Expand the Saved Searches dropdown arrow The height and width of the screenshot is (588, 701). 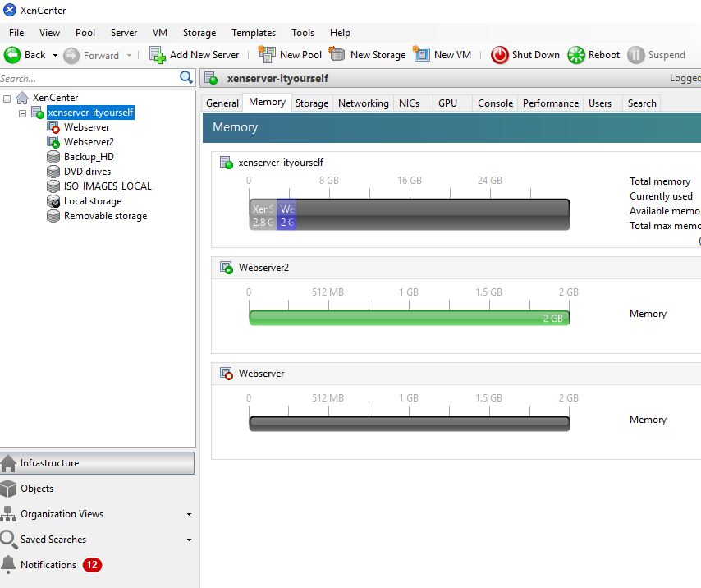pos(189,540)
